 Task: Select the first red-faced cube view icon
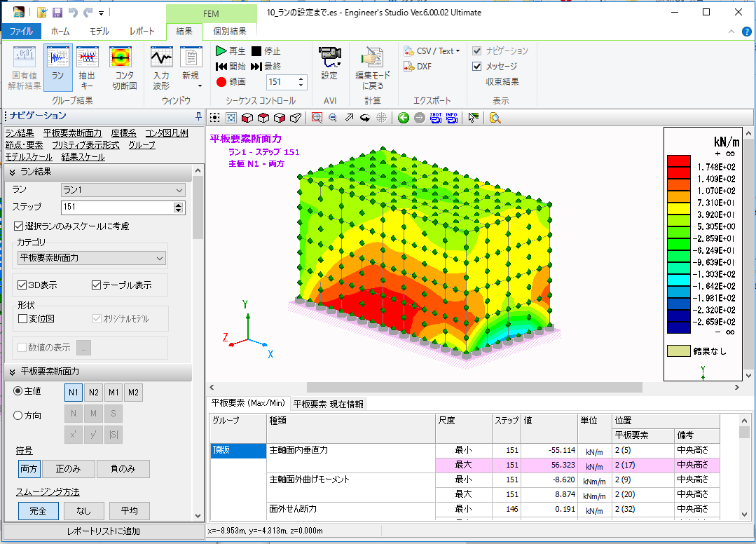[247, 118]
